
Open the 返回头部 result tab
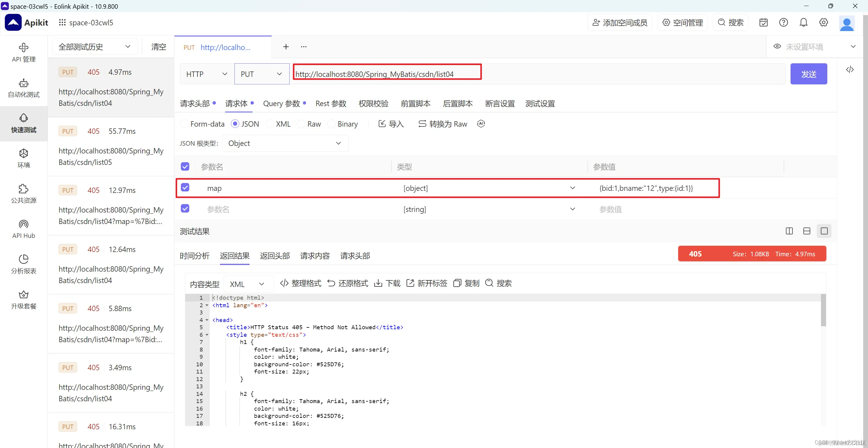coord(275,256)
